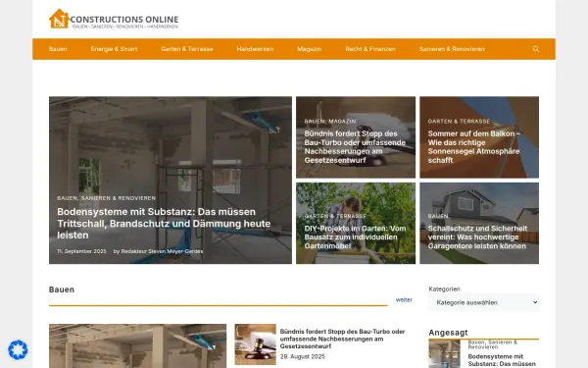
Task: Open the Angesagt sidebar construction thumbnail
Action: [x=444, y=353]
